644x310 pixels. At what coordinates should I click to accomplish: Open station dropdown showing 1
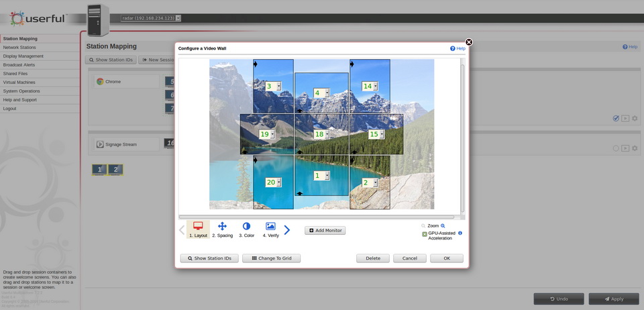321,176
